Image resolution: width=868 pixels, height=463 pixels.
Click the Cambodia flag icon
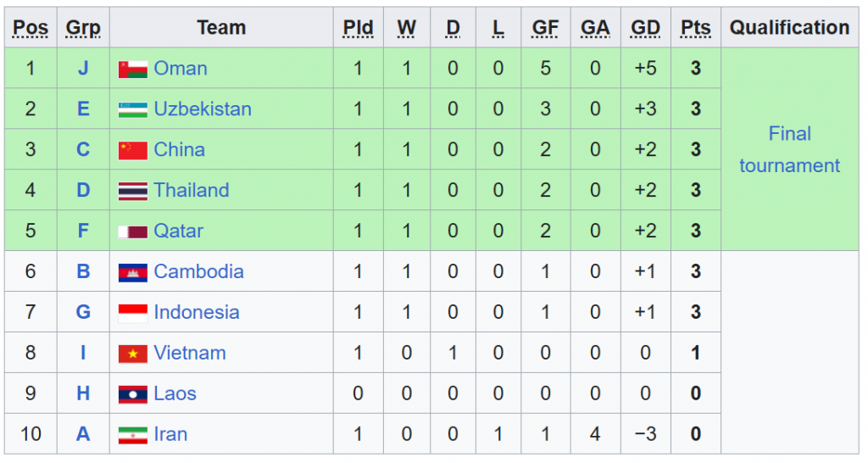pos(133,272)
